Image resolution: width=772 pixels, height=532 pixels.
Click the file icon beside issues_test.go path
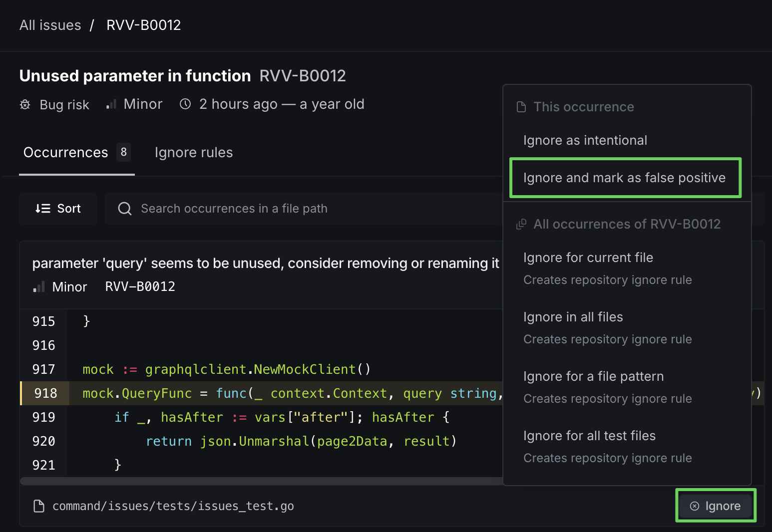point(38,506)
